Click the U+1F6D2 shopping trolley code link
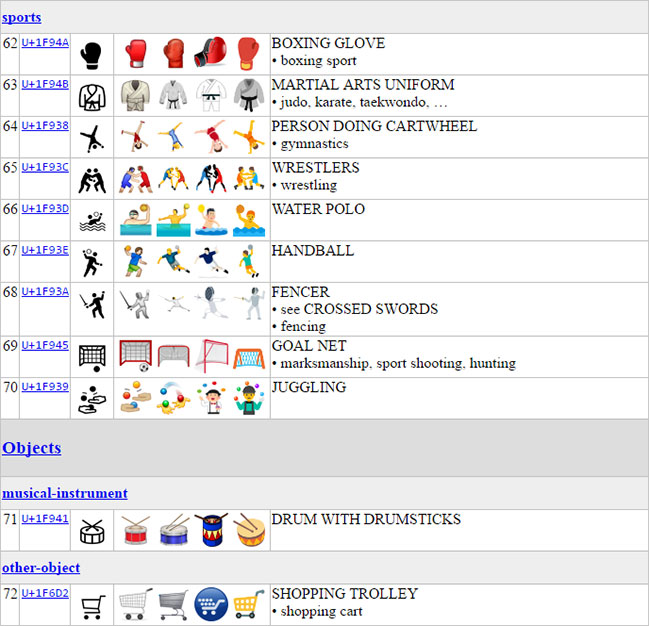649x626 pixels. [45, 592]
